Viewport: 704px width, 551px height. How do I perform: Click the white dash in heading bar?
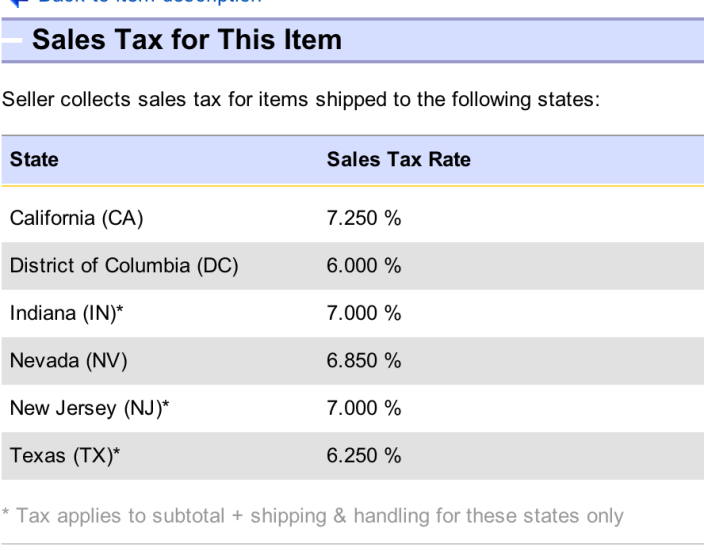(12, 40)
